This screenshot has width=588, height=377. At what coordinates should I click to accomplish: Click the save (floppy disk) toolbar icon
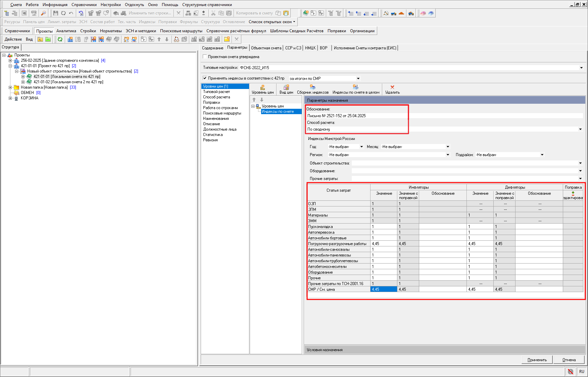coord(56,13)
